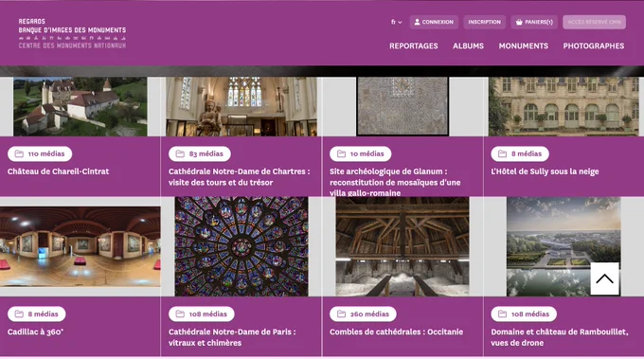
Task: Open the Cadillac 360° panorama thumbnail
Action: tap(80, 246)
